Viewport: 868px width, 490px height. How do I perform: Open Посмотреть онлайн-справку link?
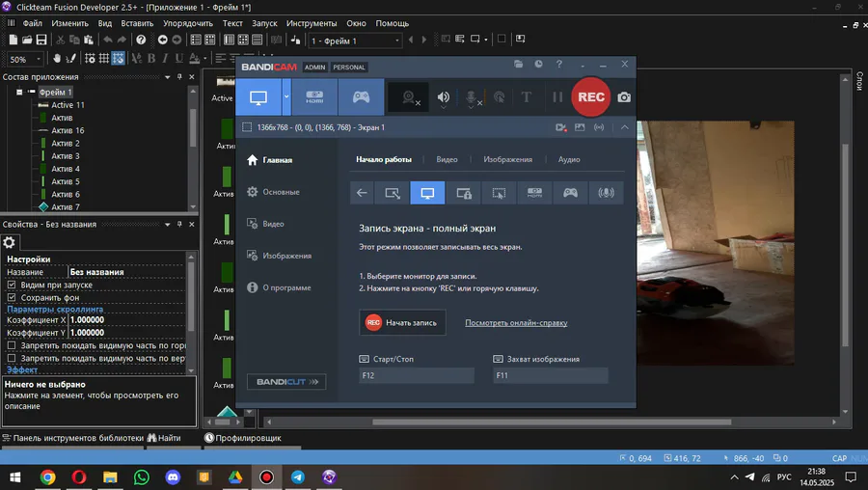[516, 323]
